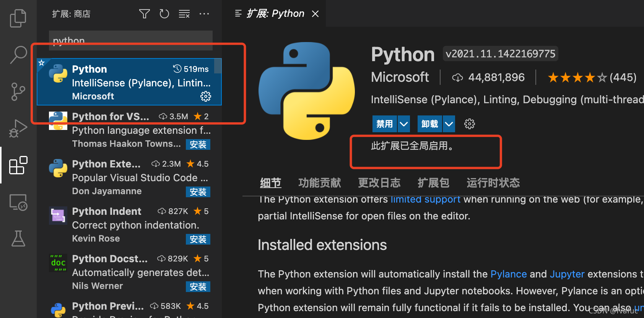Screen dimensions: 644x318
Task: Install Python for VS... by Thomas Haakon
Action: pyautogui.click(x=198, y=144)
